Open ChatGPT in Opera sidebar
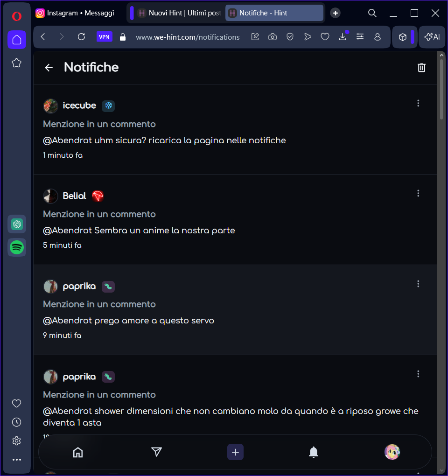The width and height of the screenshot is (448, 476). (x=17, y=224)
